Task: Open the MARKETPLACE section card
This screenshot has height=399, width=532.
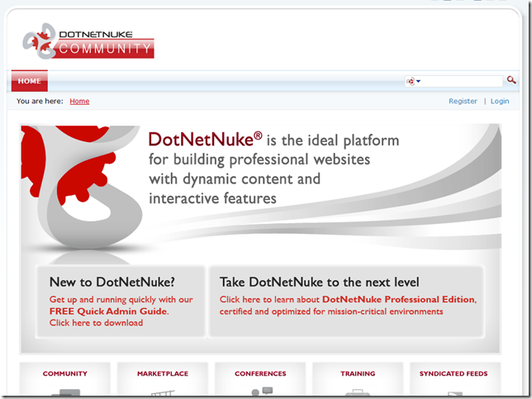Action: coord(163,379)
